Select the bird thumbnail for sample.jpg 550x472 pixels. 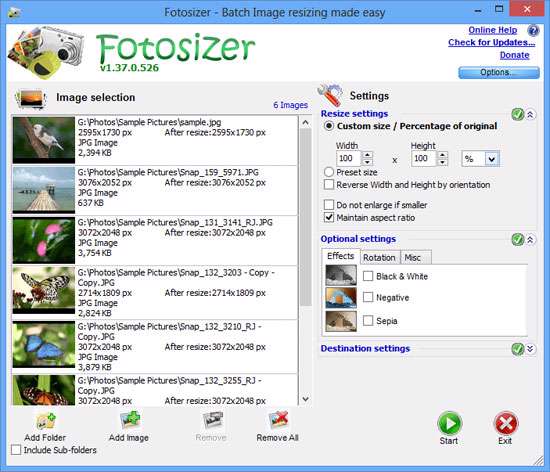44,140
